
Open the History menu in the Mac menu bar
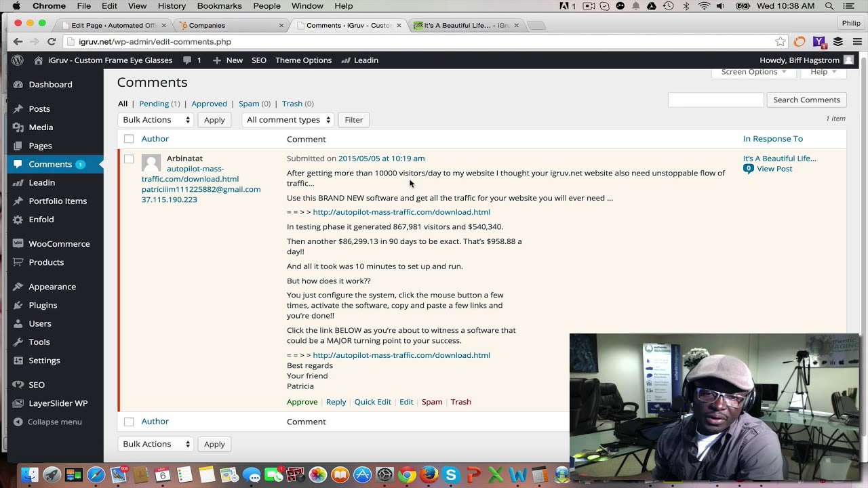pos(172,6)
